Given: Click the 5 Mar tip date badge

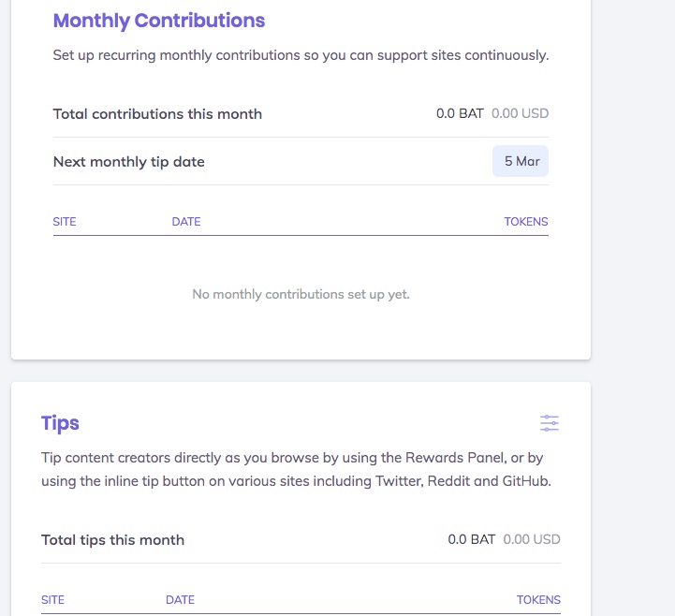Looking at the screenshot, I should 521,161.
